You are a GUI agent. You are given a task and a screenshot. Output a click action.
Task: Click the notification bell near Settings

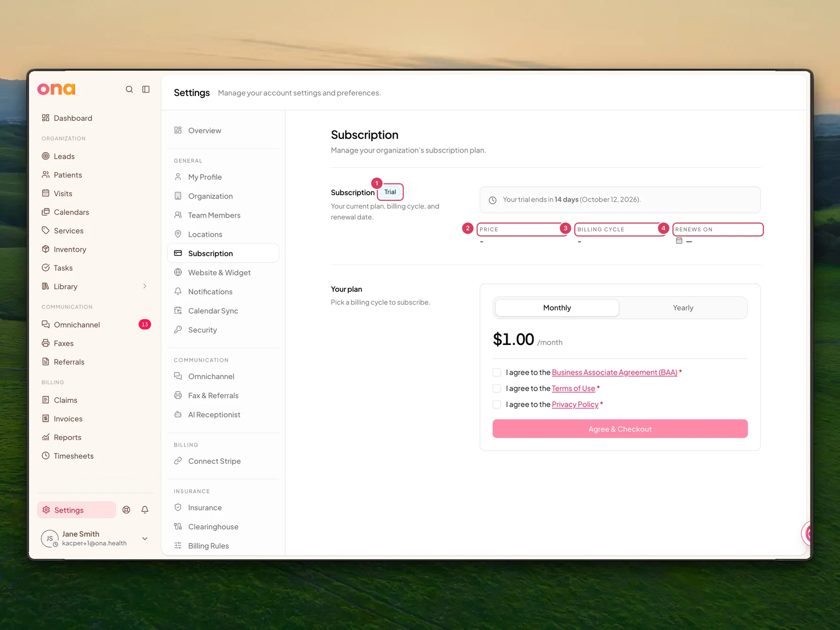point(145,510)
